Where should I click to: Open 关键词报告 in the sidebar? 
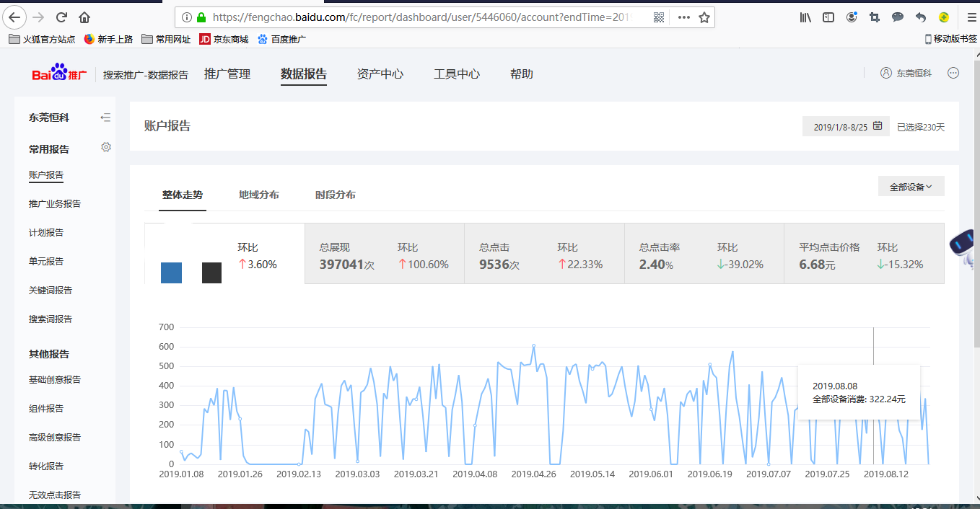coord(51,291)
